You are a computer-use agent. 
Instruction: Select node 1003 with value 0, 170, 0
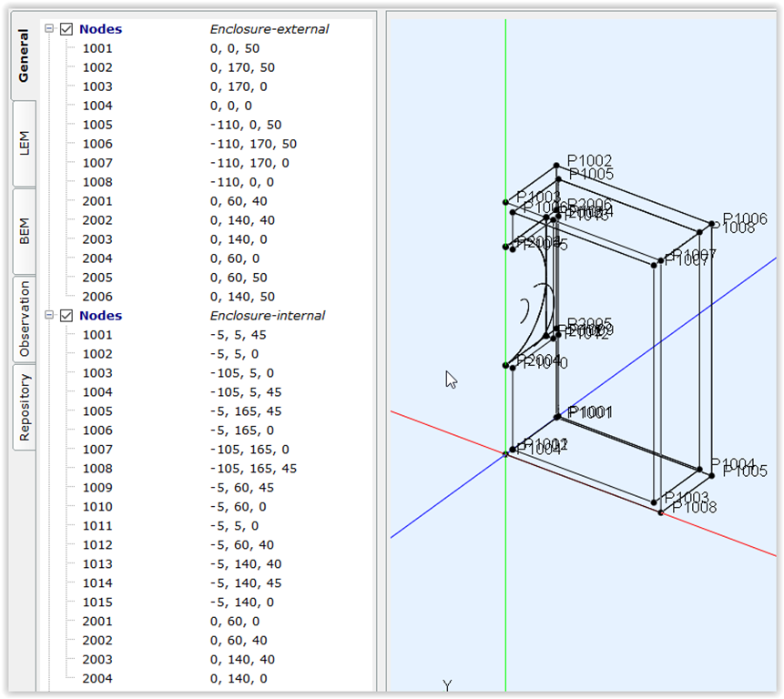97,86
